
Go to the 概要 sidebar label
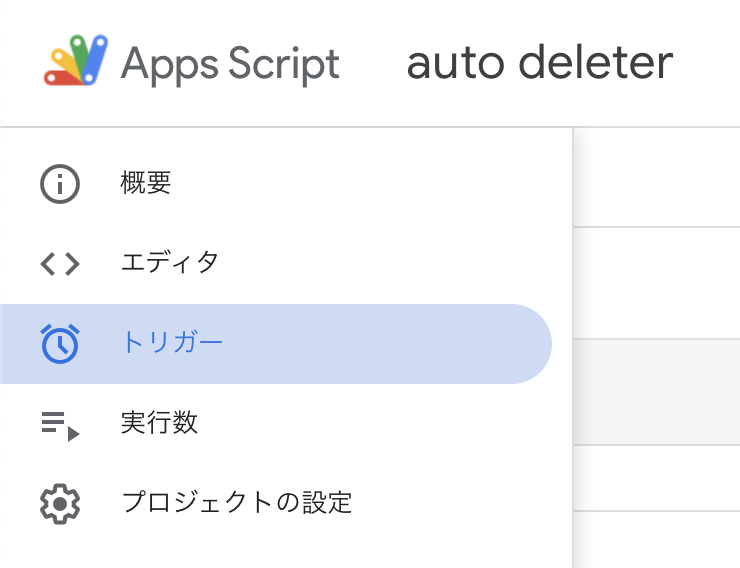[x=146, y=183]
